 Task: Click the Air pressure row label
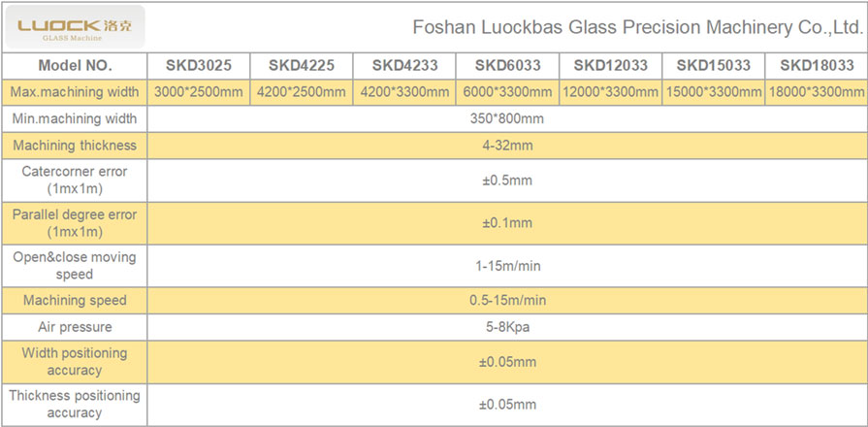(x=75, y=327)
